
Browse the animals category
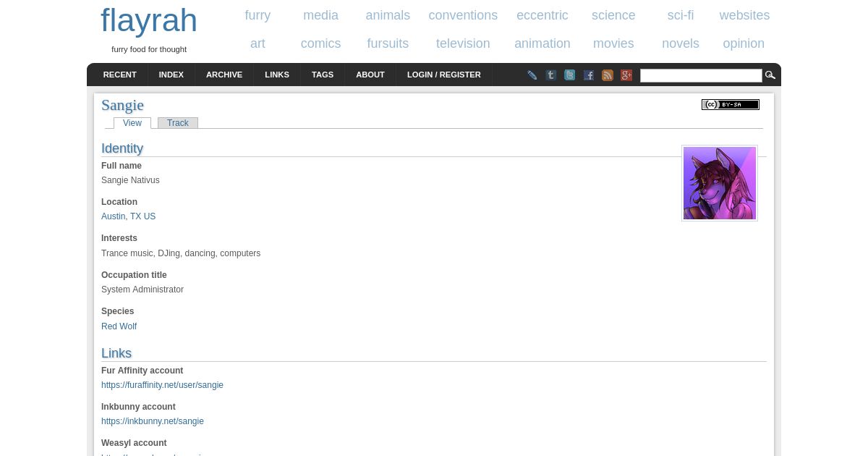(x=388, y=15)
